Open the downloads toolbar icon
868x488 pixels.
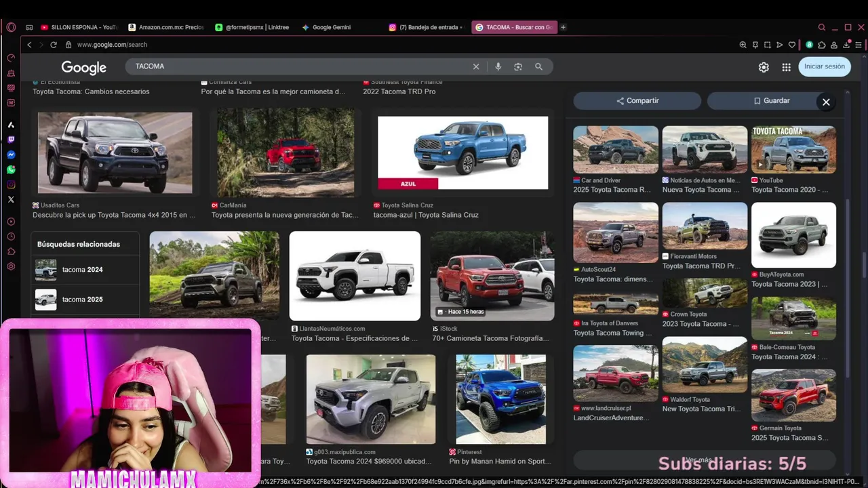846,45
